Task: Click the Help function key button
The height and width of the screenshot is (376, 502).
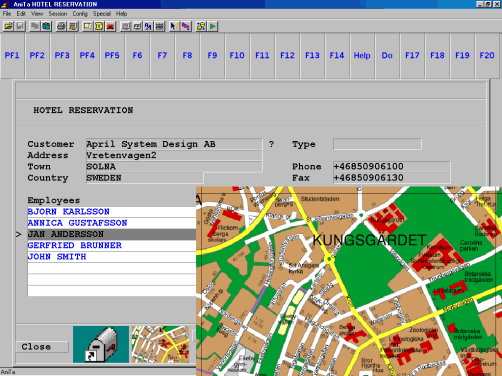Action: (x=362, y=56)
